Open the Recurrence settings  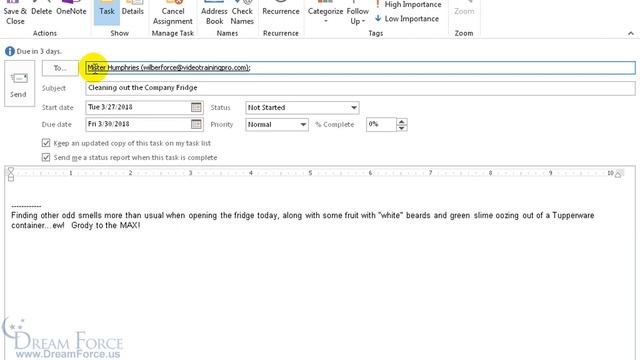(x=281, y=9)
